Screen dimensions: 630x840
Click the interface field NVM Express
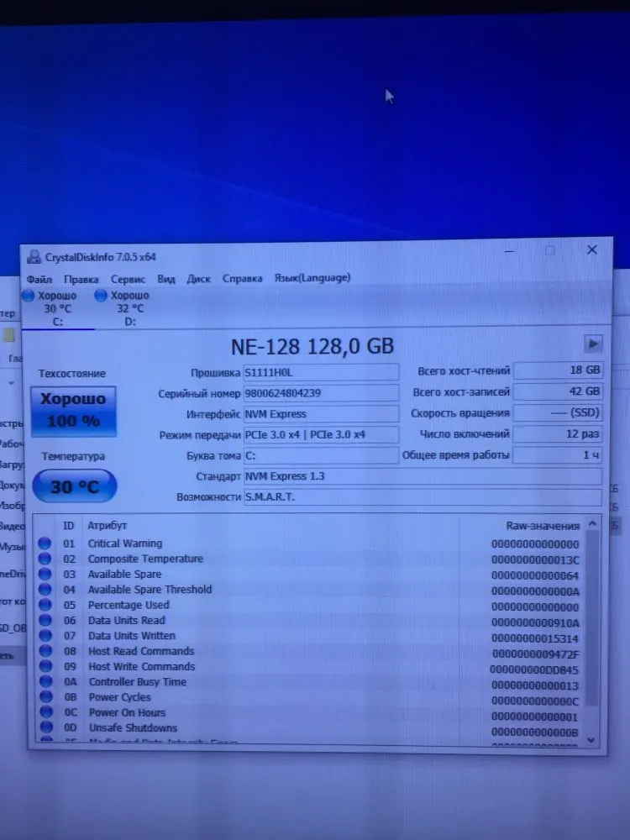click(321, 414)
